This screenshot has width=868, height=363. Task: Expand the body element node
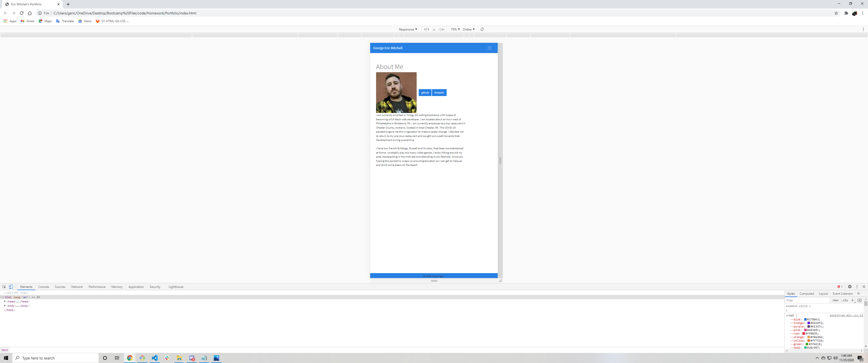5,306
